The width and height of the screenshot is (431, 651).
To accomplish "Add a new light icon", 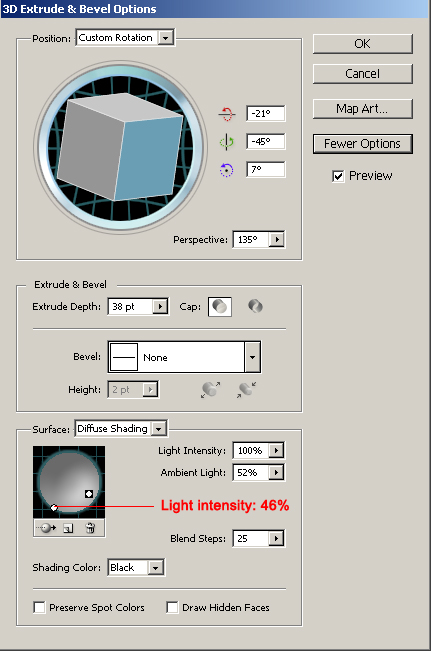I will (x=68, y=528).
